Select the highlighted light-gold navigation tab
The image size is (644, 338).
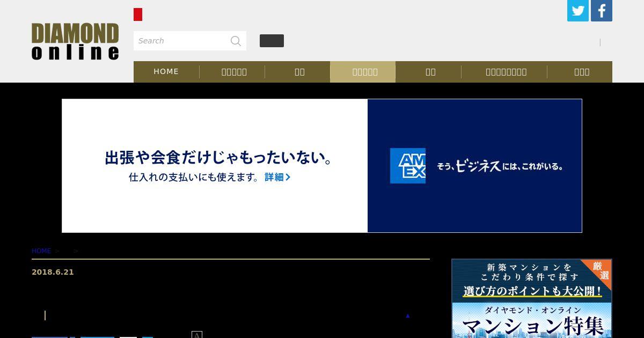point(363,71)
